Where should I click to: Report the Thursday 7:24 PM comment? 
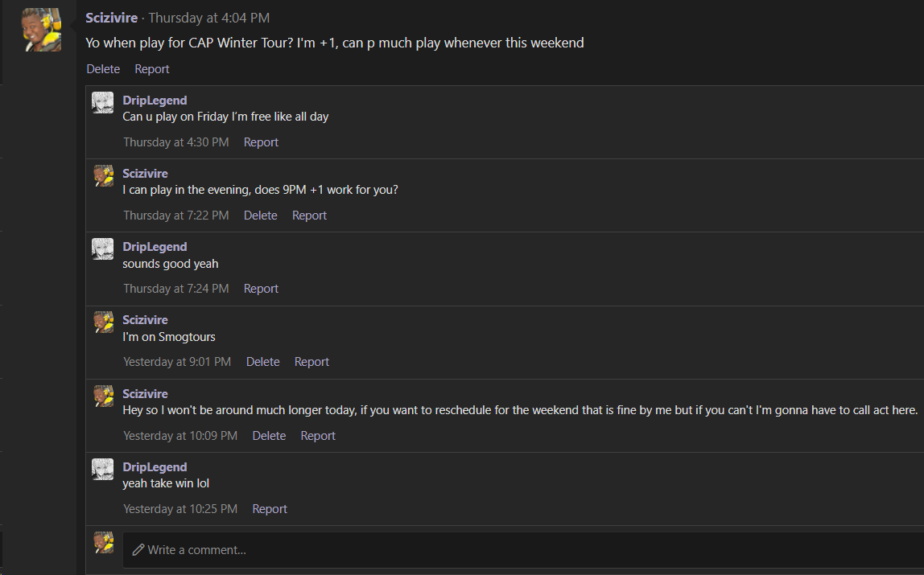pos(261,289)
